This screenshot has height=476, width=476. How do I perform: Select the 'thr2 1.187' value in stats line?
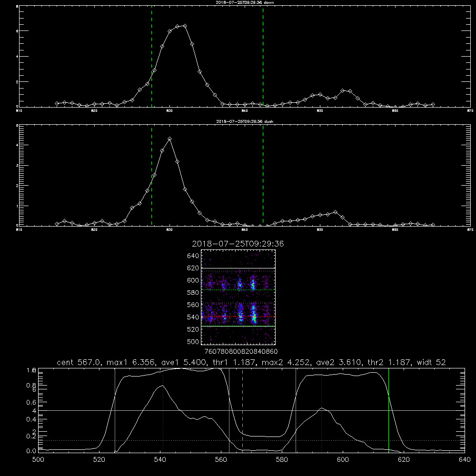tap(389, 362)
